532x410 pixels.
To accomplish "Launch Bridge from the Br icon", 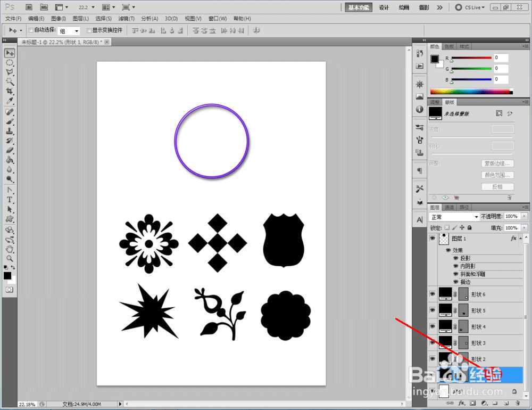I will point(29,7).
